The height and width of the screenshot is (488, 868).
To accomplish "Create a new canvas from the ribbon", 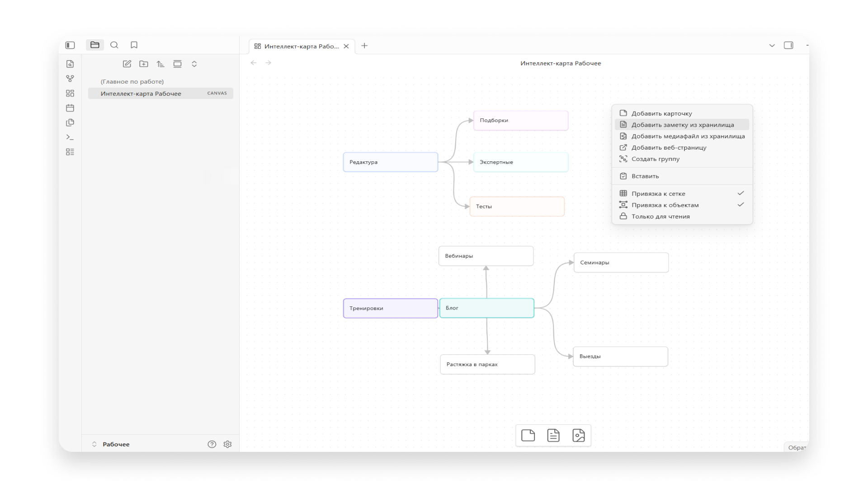I will click(70, 94).
